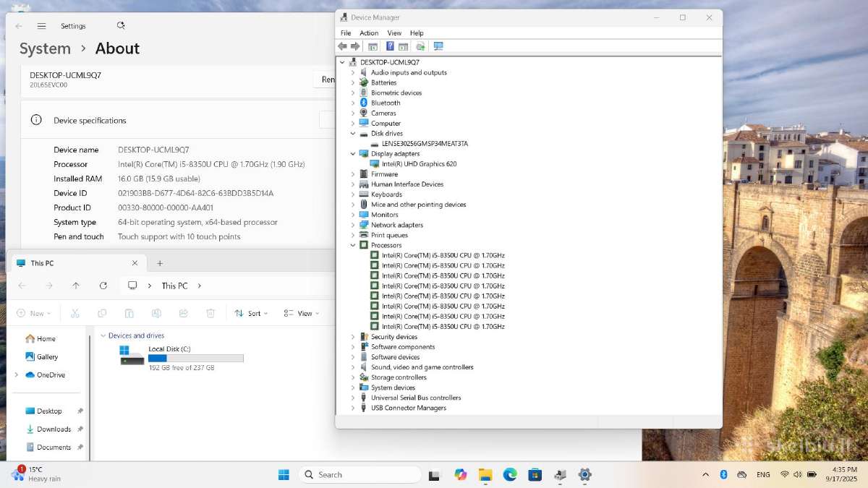
Task: Click the blue Help icon in Device Manager toolbar
Action: click(x=390, y=46)
